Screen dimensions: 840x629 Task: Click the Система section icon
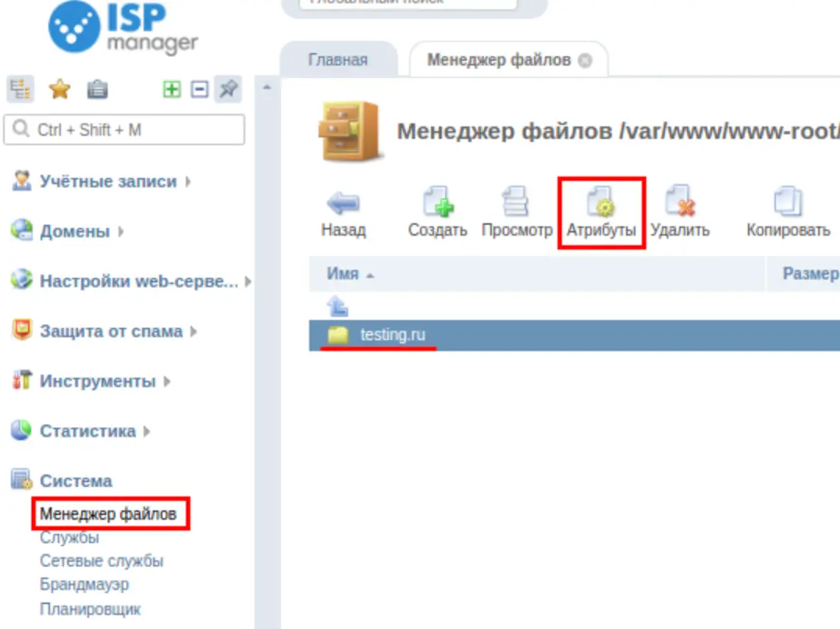(21, 480)
